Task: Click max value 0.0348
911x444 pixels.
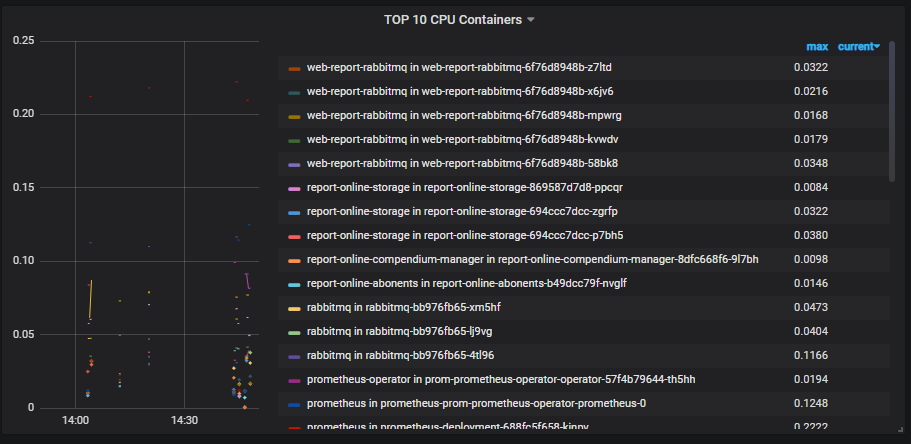Action: tap(811, 164)
